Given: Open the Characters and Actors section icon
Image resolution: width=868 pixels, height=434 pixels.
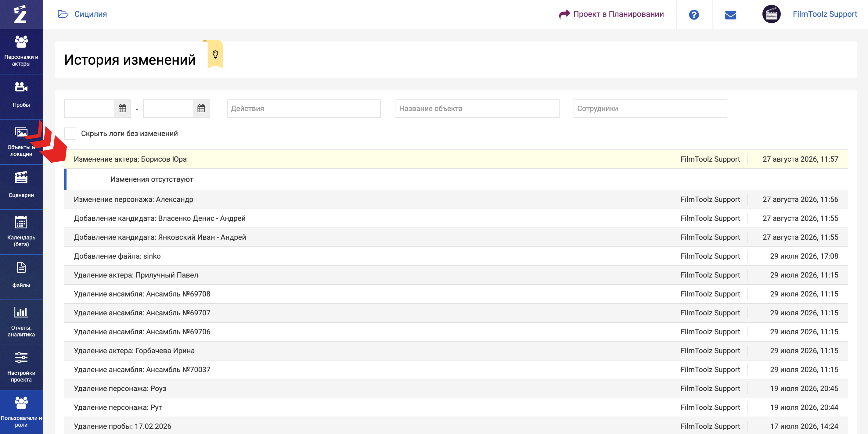Looking at the screenshot, I should point(21,42).
